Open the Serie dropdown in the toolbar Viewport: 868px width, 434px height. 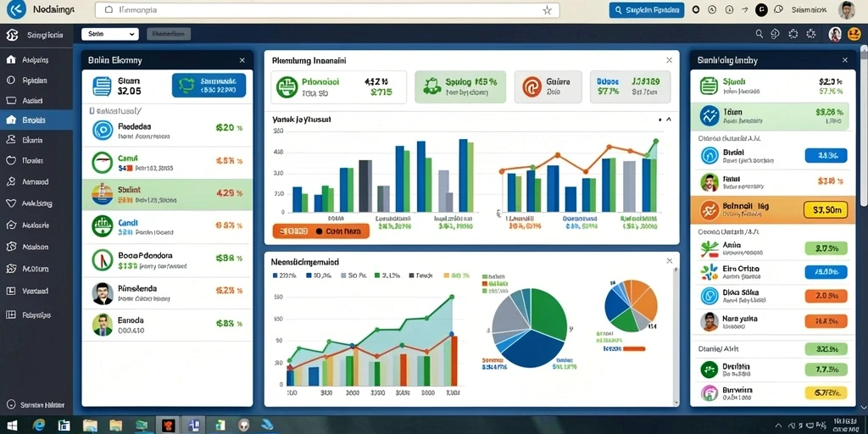click(x=109, y=34)
